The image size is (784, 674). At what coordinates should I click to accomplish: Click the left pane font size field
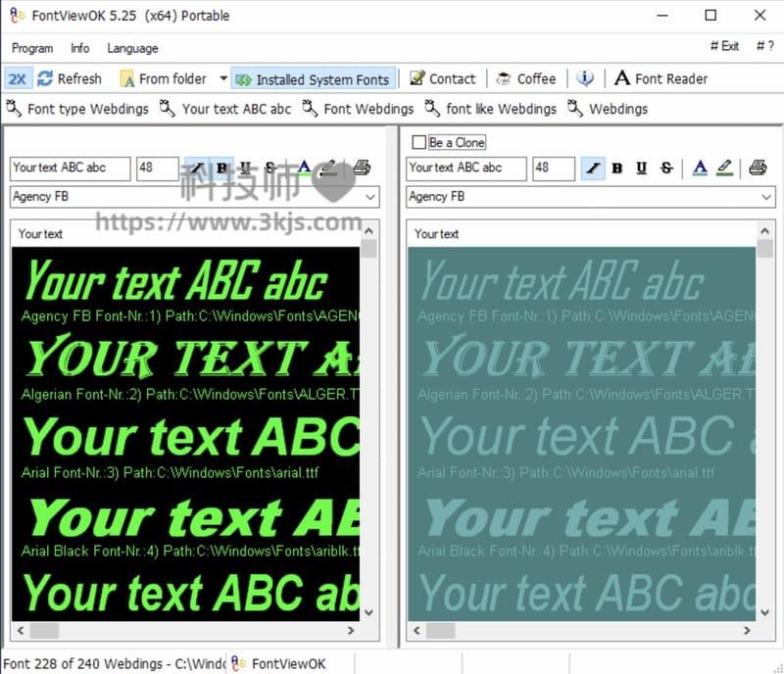click(x=158, y=168)
